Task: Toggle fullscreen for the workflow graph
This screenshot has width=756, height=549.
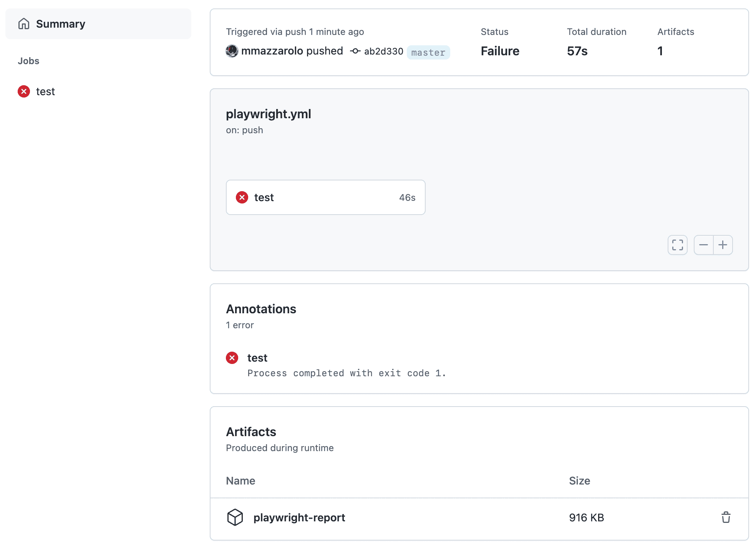Action: 677,245
